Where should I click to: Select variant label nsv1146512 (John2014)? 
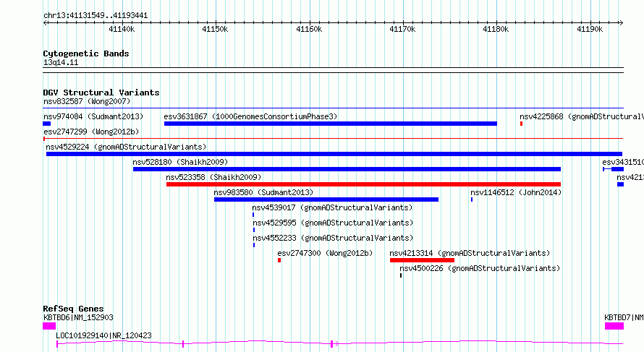(516, 192)
